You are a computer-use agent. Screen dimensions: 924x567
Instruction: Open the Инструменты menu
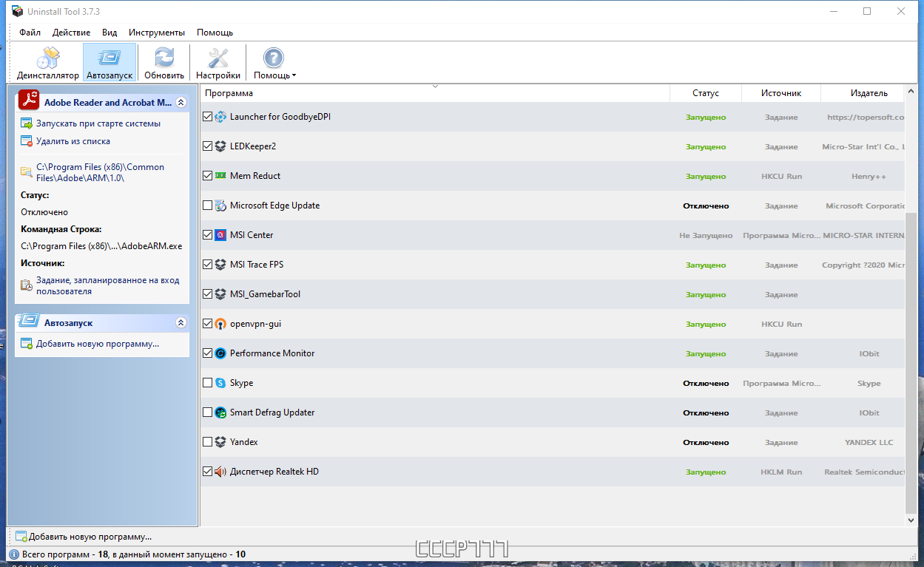(x=157, y=33)
